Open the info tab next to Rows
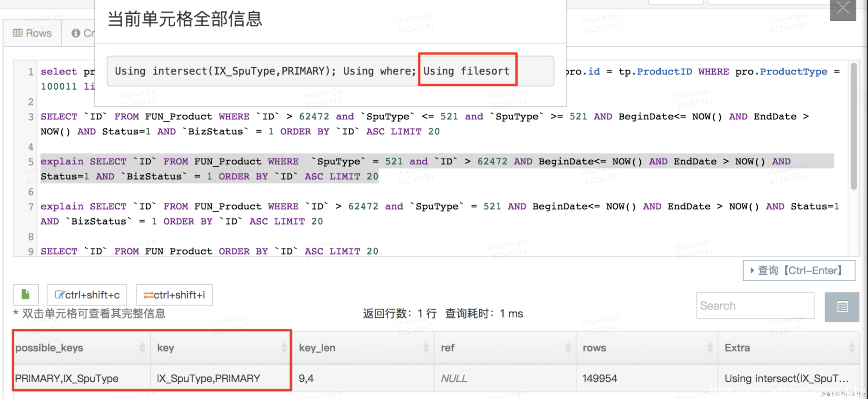 coord(81,33)
